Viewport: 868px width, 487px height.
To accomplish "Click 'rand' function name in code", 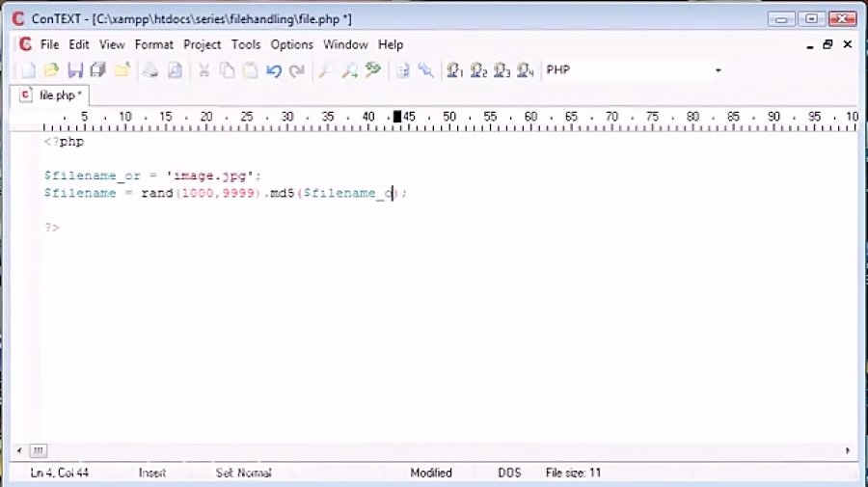I will [157, 193].
